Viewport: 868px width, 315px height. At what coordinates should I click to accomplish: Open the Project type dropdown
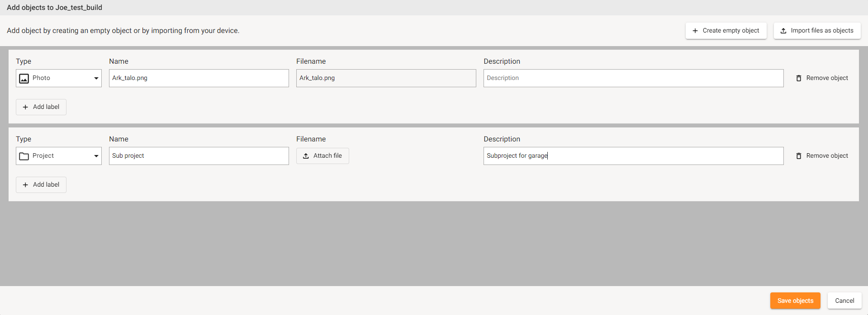click(x=59, y=156)
